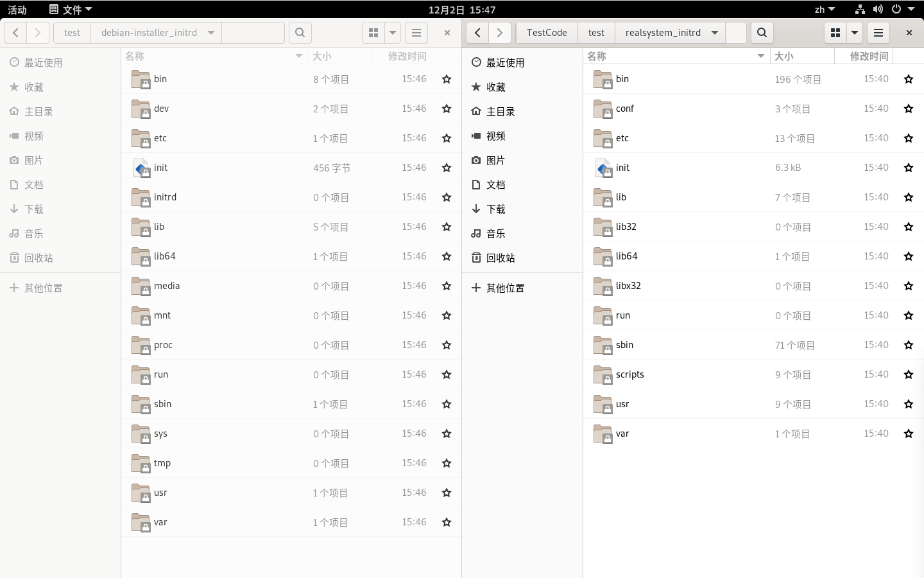Click the search icon in right window
924x578 pixels.
pos(762,33)
